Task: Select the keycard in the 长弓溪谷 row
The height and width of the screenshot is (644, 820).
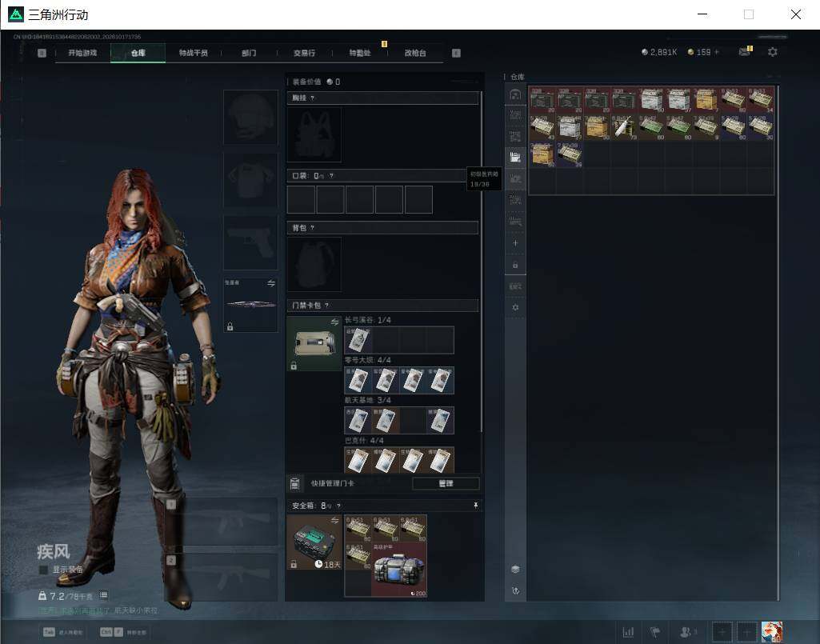Action: pyautogui.click(x=358, y=340)
